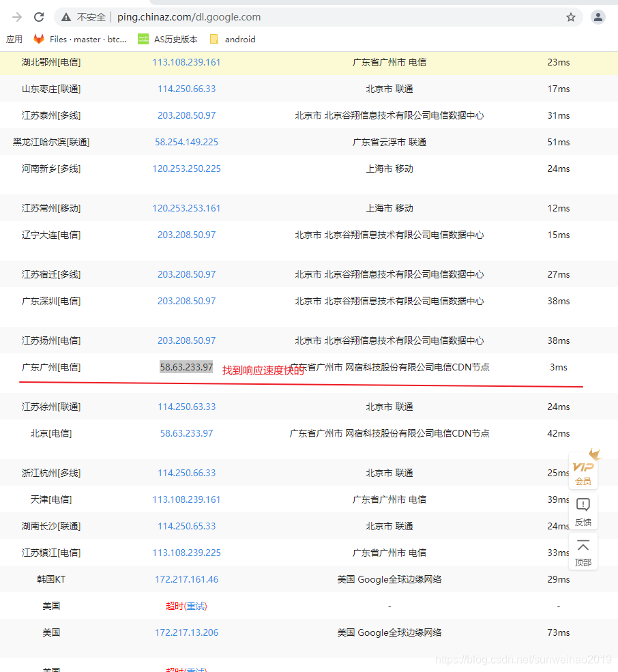Select 湖南长沙[联通] node cell
The image size is (618, 672).
(51, 526)
